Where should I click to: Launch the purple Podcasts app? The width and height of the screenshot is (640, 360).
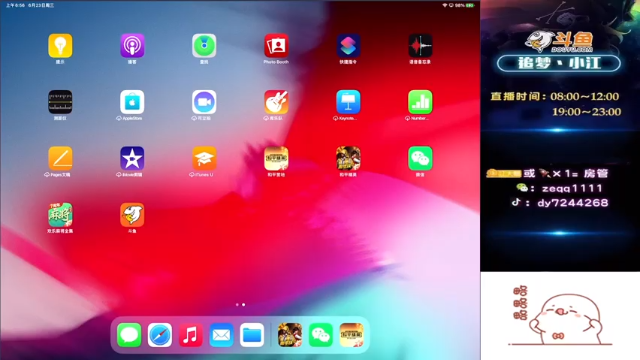[x=132, y=45]
